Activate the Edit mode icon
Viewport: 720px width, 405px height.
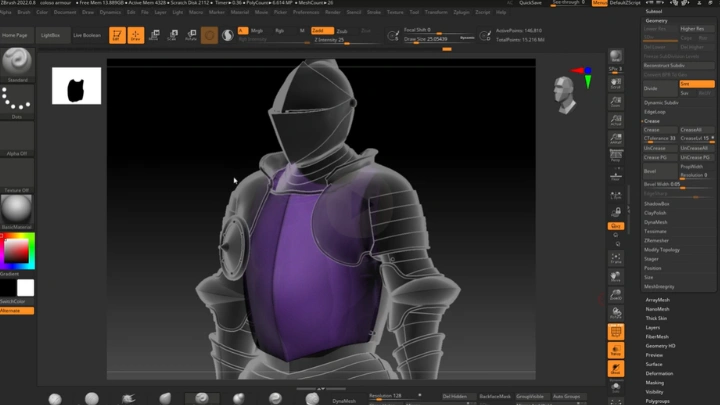pos(118,35)
